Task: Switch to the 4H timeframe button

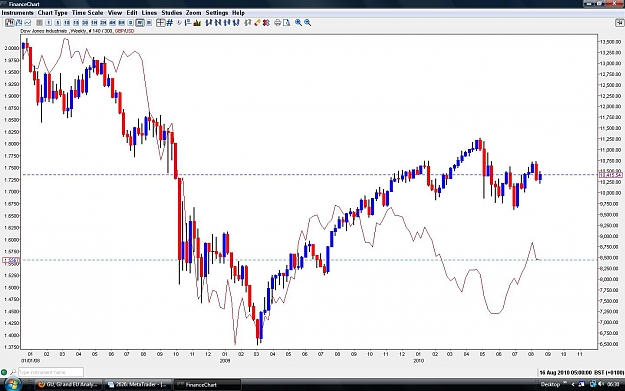Action: pos(112,23)
